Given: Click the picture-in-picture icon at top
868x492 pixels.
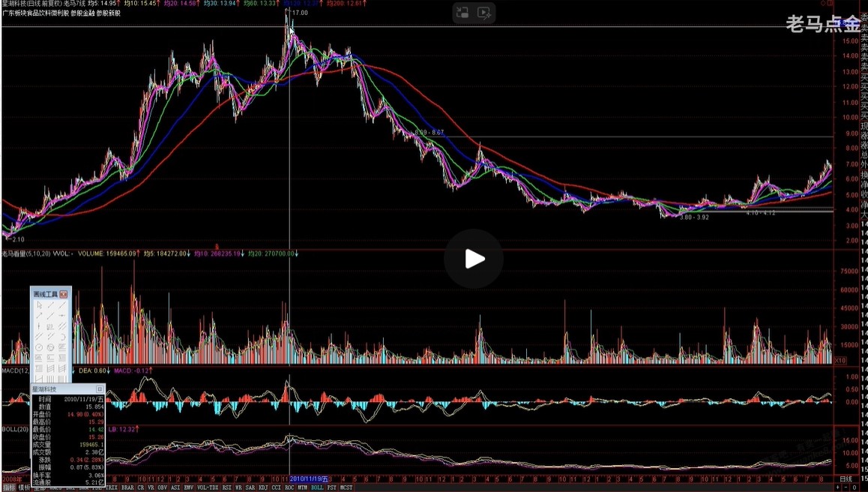Looking at the screenshot, I should click(462, 13).
